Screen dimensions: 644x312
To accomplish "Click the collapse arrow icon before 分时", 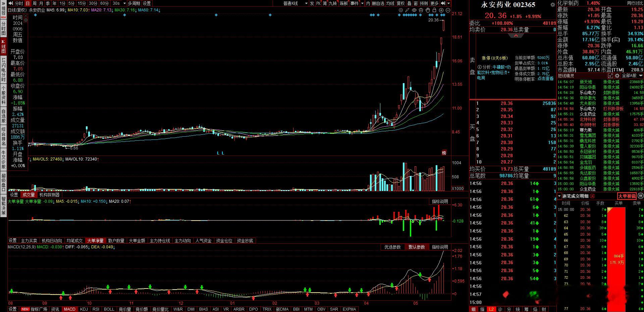I will (x=11, y=3).
